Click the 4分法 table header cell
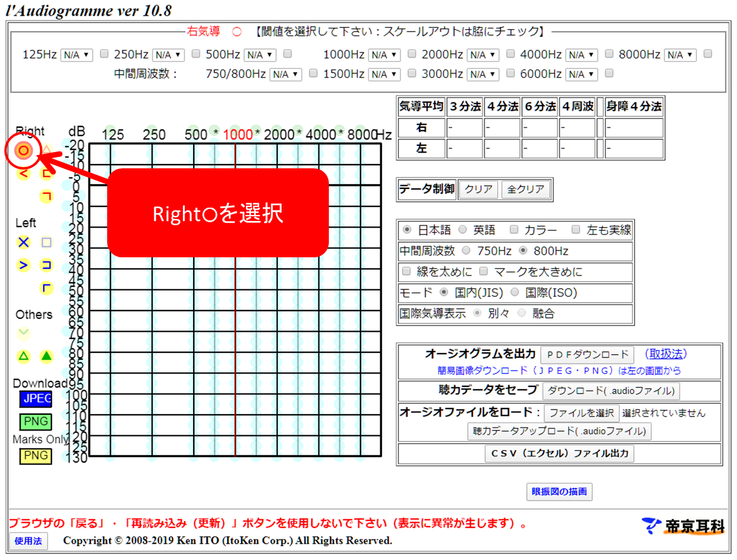The width and height of the screenshot is (737, 560). 503,107
